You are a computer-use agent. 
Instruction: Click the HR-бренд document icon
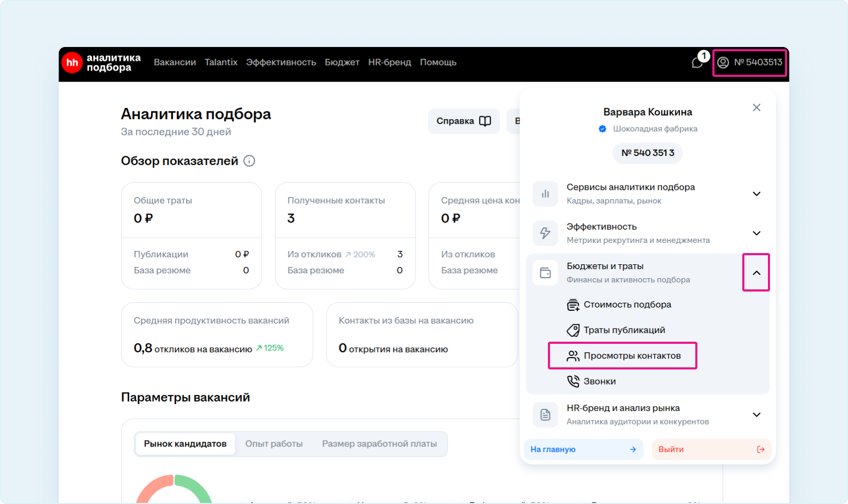coord(545,415)
